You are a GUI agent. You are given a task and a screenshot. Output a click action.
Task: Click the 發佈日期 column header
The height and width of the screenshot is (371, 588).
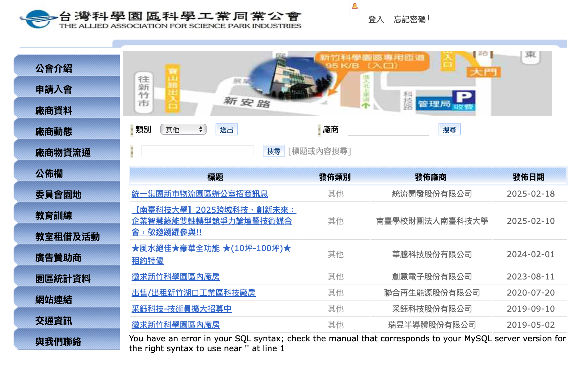528,177
